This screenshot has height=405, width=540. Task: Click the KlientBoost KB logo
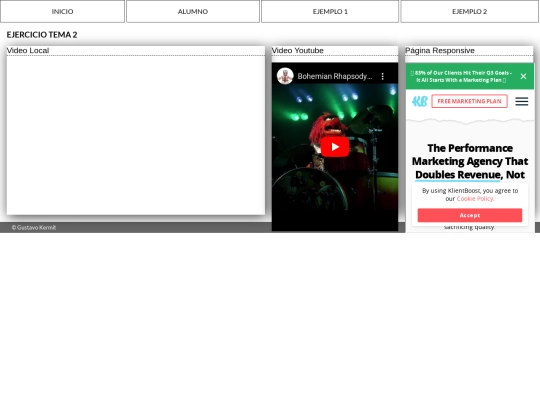tap(419, 101)
